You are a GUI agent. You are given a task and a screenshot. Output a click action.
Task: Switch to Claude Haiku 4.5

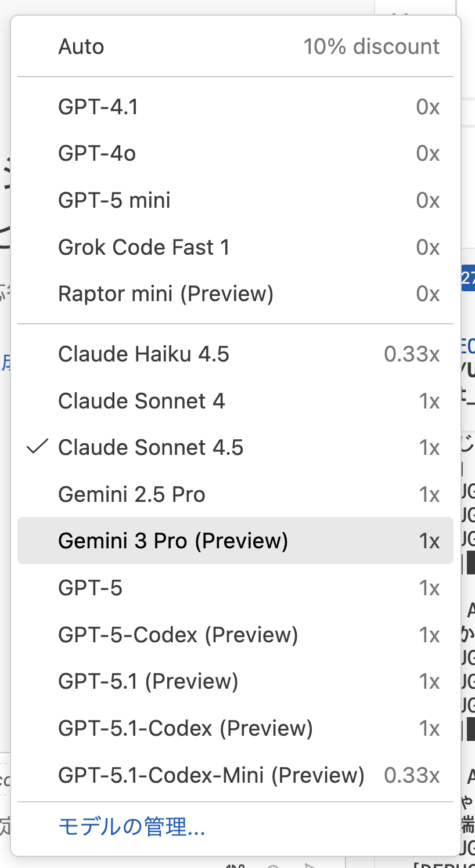tap(143, 355)
